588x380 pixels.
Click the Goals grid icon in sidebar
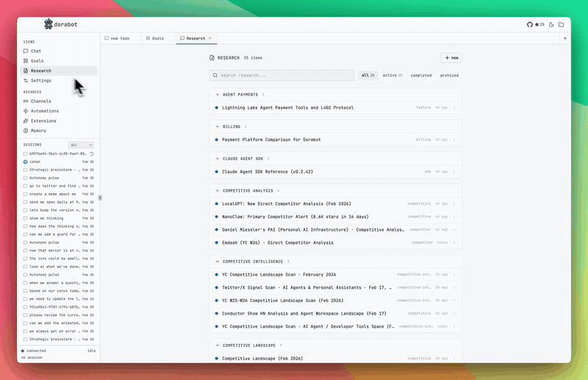(26, 61)
